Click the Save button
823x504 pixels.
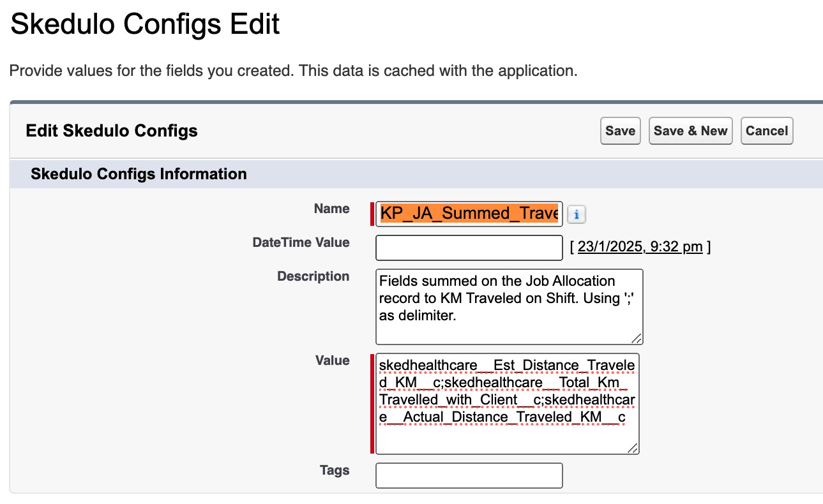coord(620,131)
